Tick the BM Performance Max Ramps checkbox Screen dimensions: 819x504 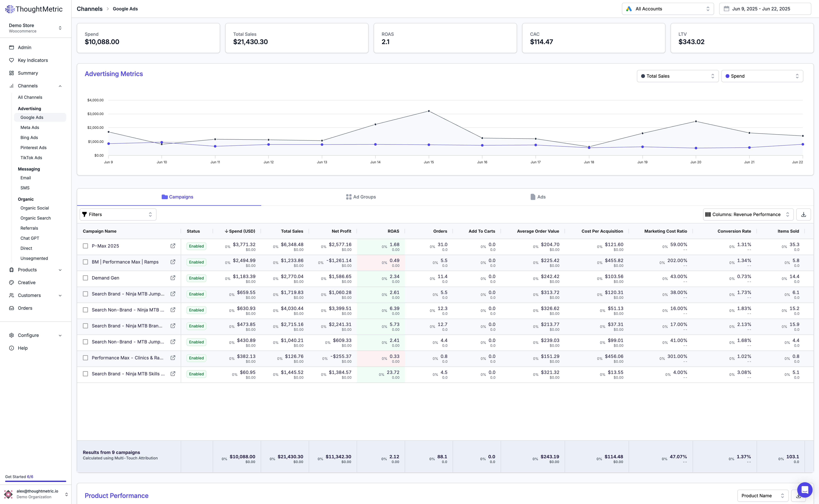85,262
